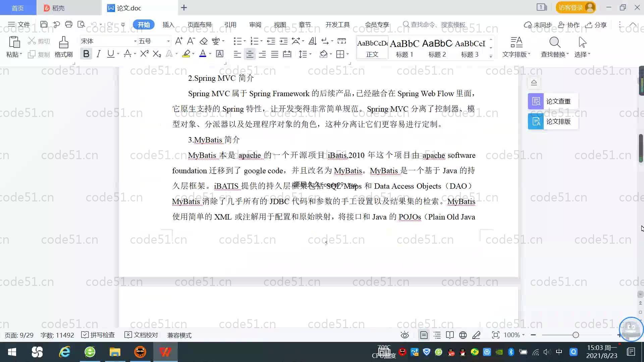Apply superscript formatting
This screenshot has height=362, width=644.
pyautogui.click(x=145, y=54)
